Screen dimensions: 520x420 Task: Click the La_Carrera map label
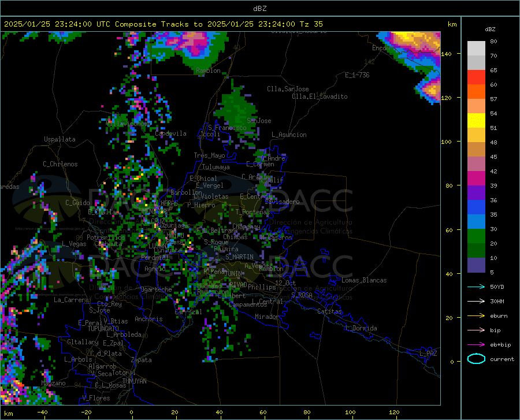tap(71, 300)
